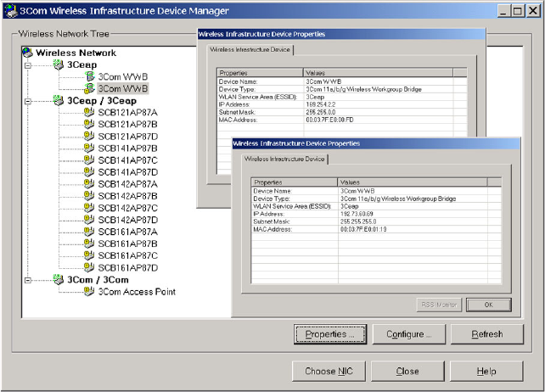This screenshot has height=392, width=545.
Task: Click the SCB142AP87D access point icon
Action: coord(89,220)
